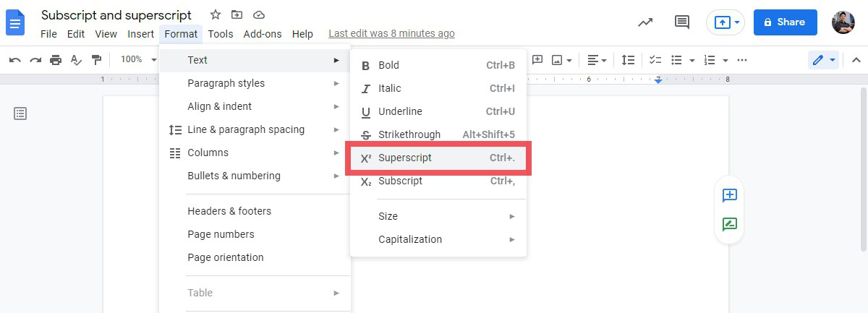Image resolution: width=868 pixels, height=313 pixels.
Task: Click the print icon
Action: click(56, 60)
